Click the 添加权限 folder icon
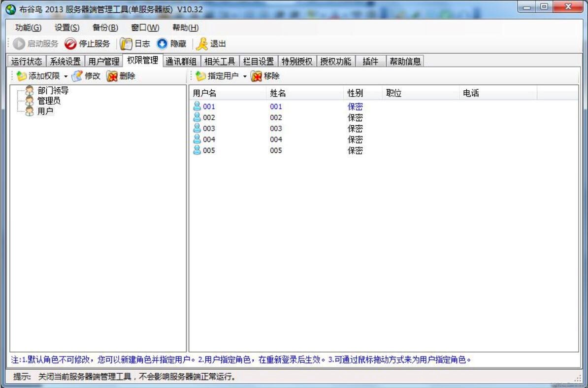The height and width of the screenshot is (388, 588). (22, 76)
